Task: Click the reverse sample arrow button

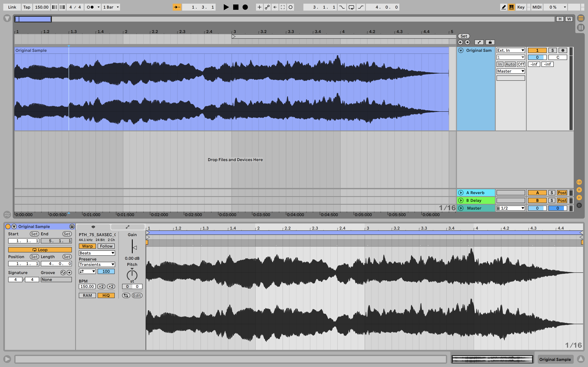Action: 126,295
